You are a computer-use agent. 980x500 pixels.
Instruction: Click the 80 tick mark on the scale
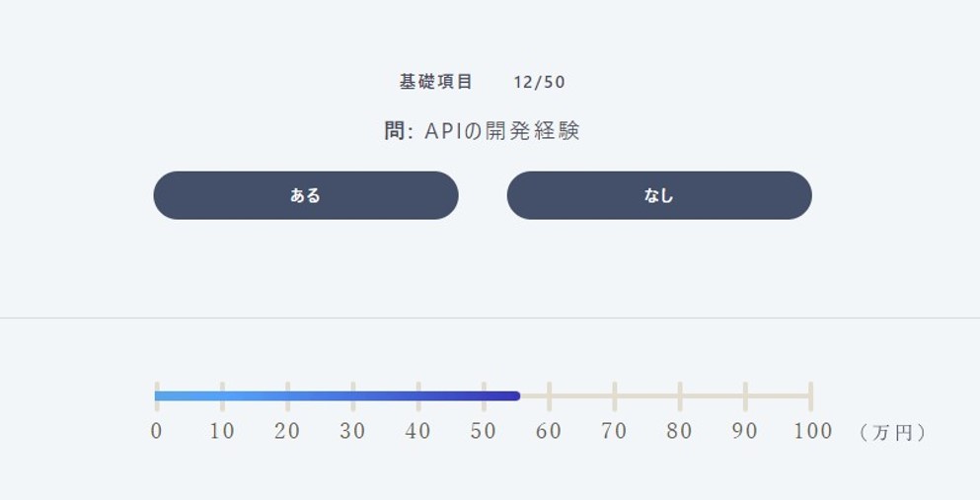pyautogui.click(x=680, y=396)
